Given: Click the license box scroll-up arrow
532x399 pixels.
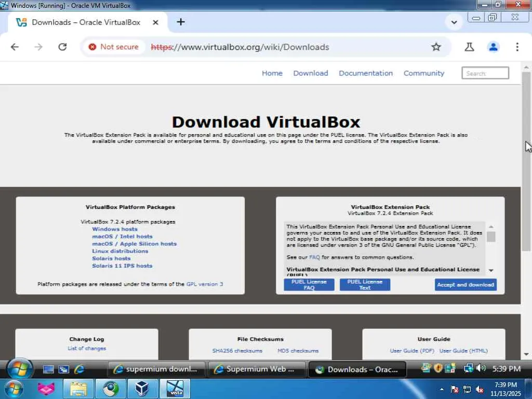Looking at the screenshot, I should pyautogui.click(x=491, y=227).
